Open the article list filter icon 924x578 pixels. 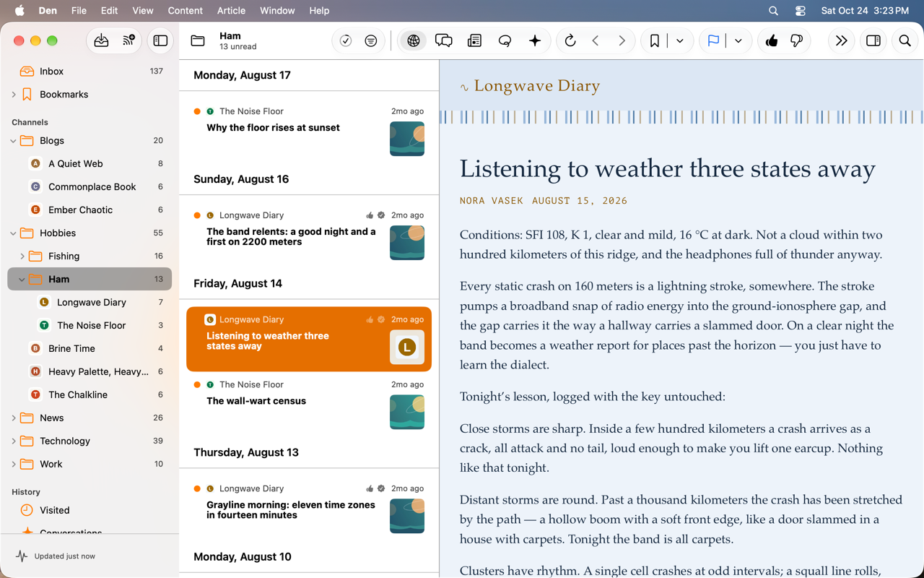(x=371, y=41)
